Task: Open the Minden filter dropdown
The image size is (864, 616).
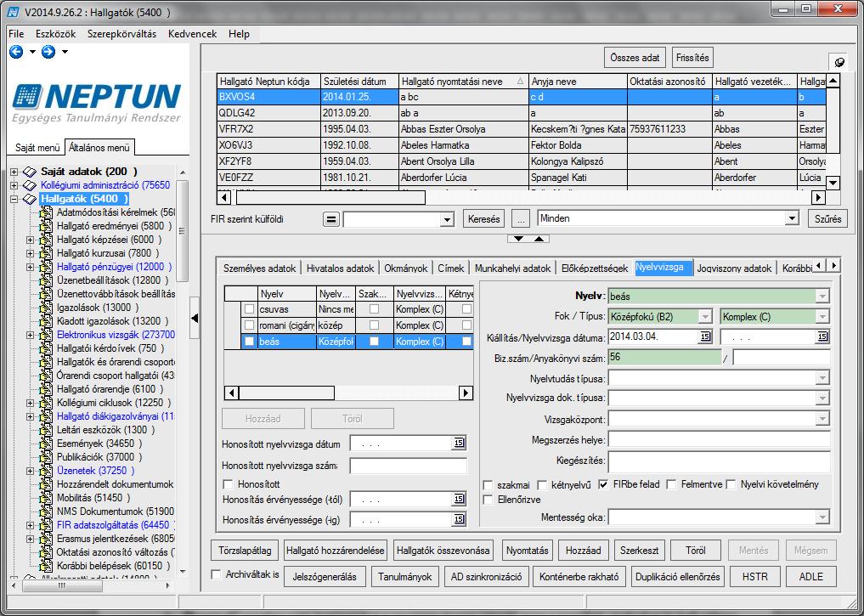Action: click(792, 218)
